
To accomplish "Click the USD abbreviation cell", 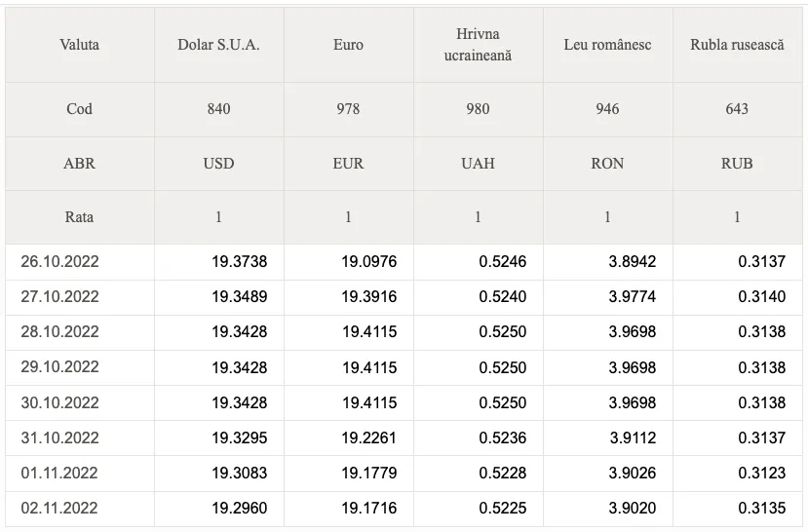I will tap(218, 164).
